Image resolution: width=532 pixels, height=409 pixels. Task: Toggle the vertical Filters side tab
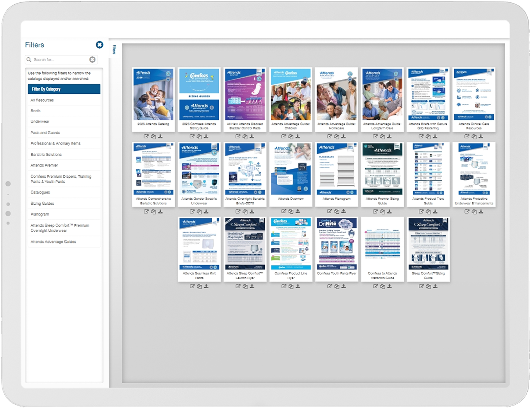click(x=114, y=50)
